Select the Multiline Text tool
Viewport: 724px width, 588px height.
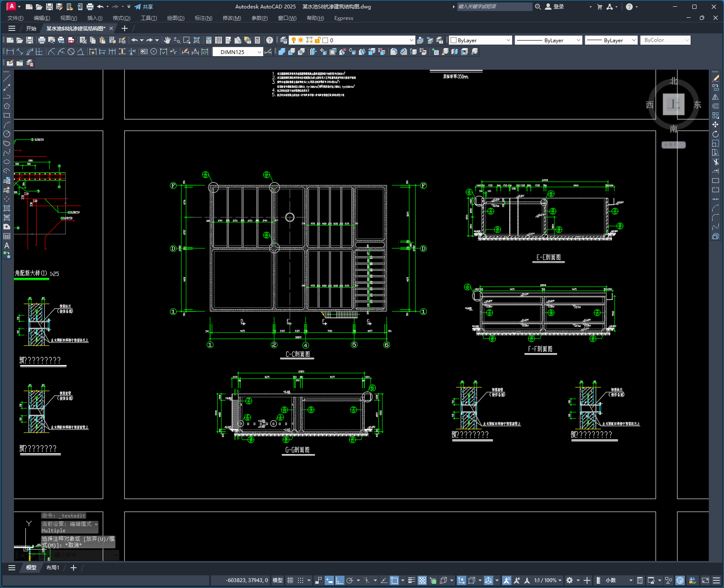tap(7, 245)
